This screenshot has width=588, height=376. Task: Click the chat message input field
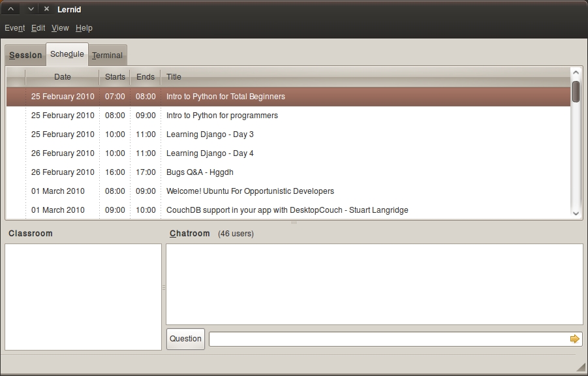(389, 339)
